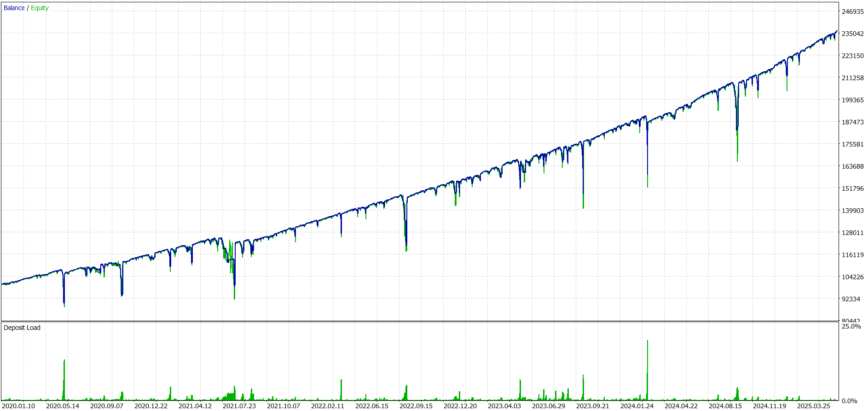Click the 2020.12.22 date label
The width and height of the screenshot is (868, 411).
click(151, 406)
